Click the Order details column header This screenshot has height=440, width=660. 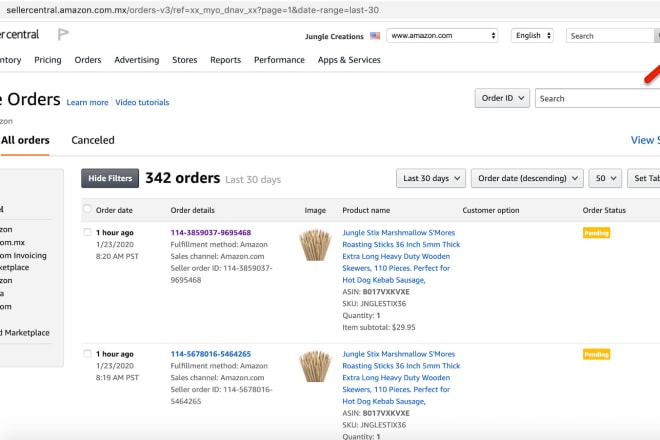[192, 210]
